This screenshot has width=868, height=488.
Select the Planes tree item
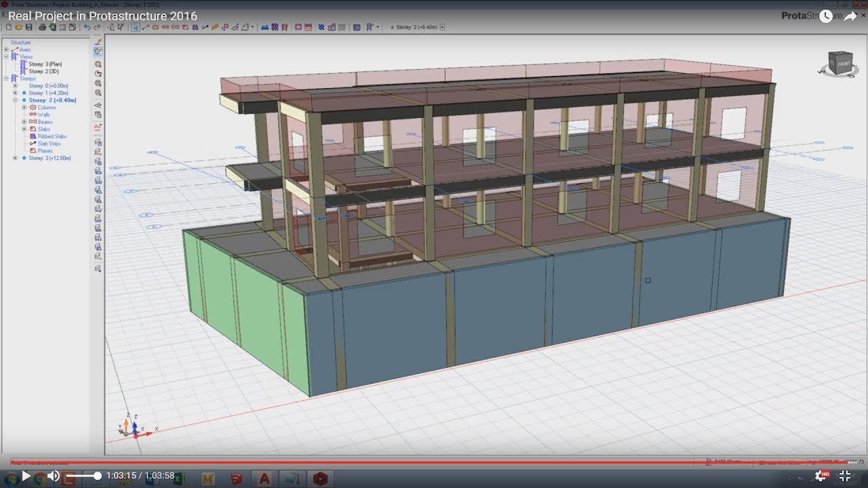45,150
